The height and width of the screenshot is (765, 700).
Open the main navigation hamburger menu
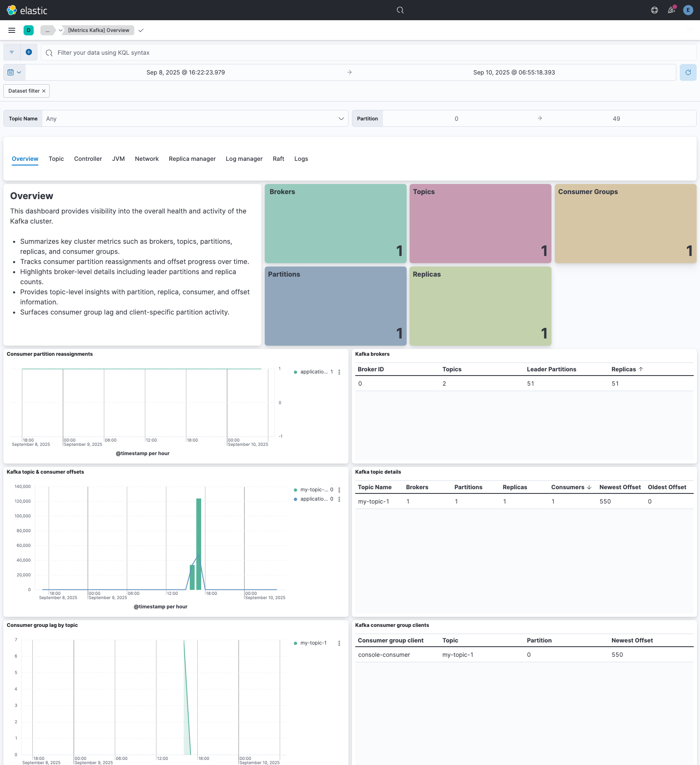(12, 30)
